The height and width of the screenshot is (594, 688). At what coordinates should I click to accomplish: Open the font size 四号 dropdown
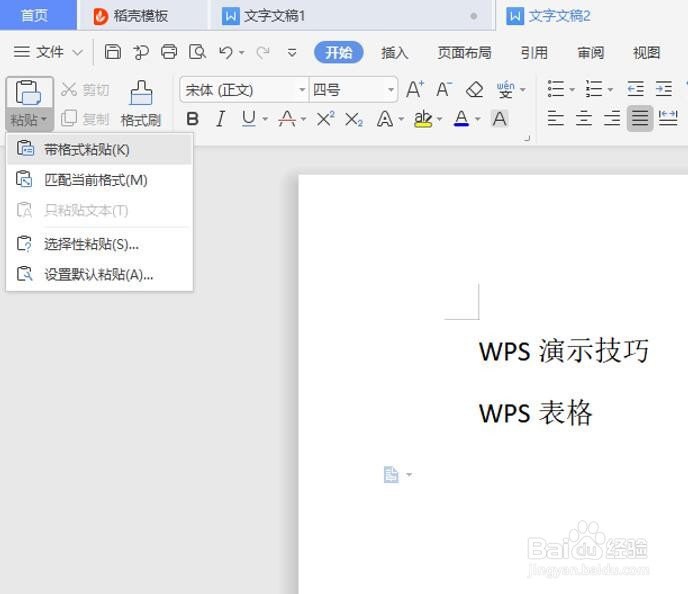[x=391, y=90]
